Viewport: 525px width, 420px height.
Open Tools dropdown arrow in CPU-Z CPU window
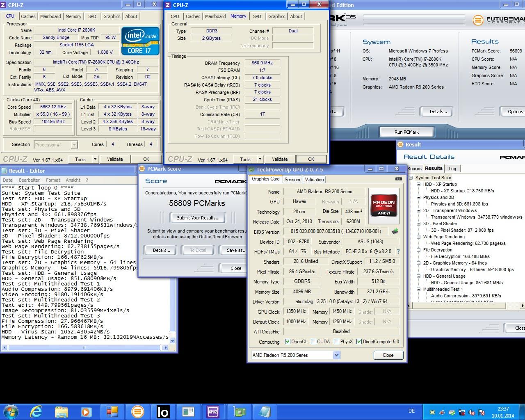point(95,159)
